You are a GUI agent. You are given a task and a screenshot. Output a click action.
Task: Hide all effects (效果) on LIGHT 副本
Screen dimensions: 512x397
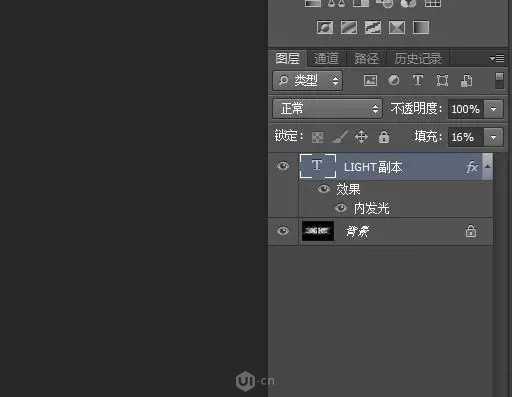coord(323,189)
